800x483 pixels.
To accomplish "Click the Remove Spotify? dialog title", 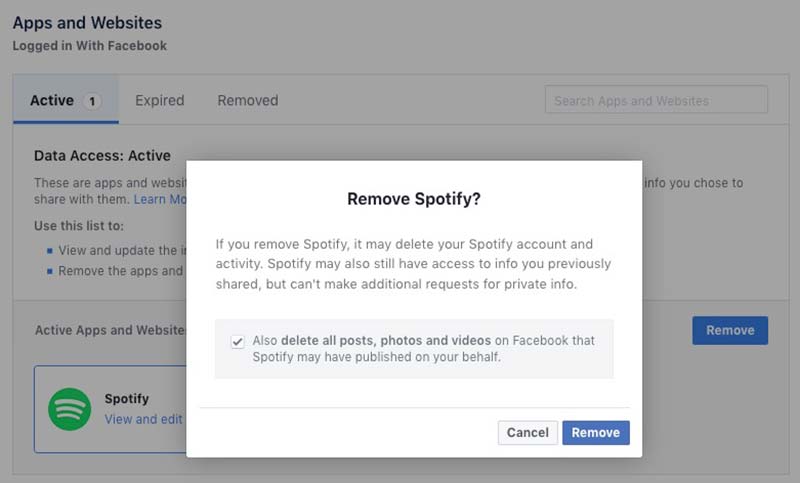I will pos(414,199).
